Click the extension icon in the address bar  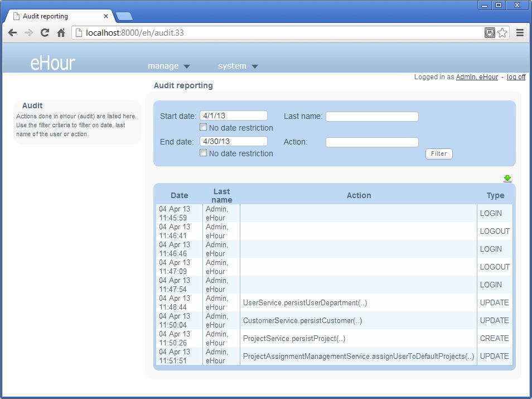490,32
